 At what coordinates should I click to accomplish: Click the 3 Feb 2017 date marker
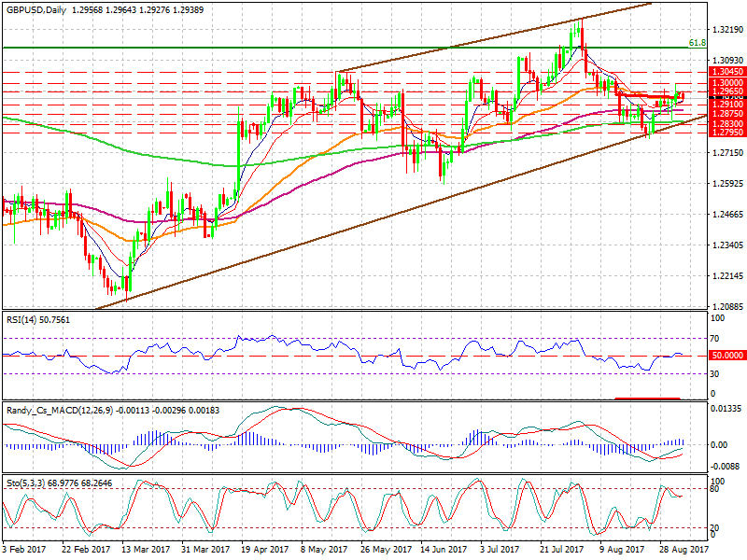point(26,550)
